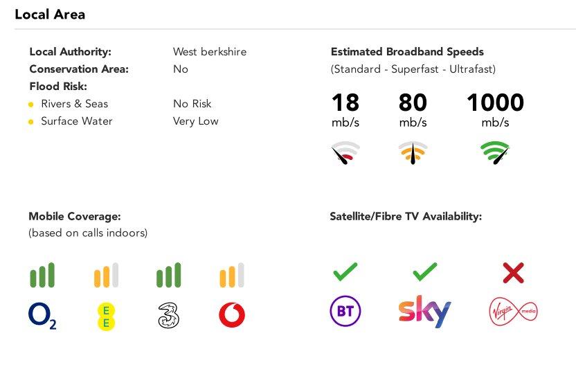576x392 pixels.
Task: Click the Vodafone logo
Action: [232, 315]
